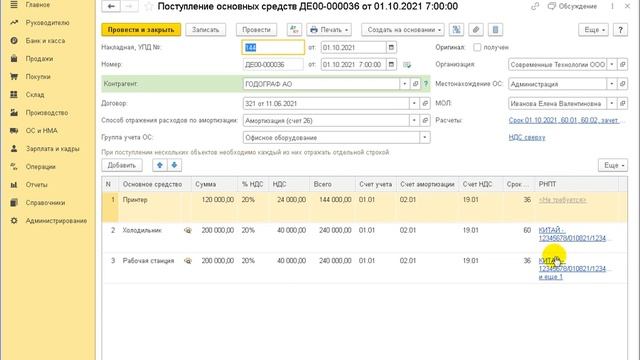This screenshot has height=360, width=640.
Task: Open the Продажи section in sidebar
Action: (x=39, y=59)
